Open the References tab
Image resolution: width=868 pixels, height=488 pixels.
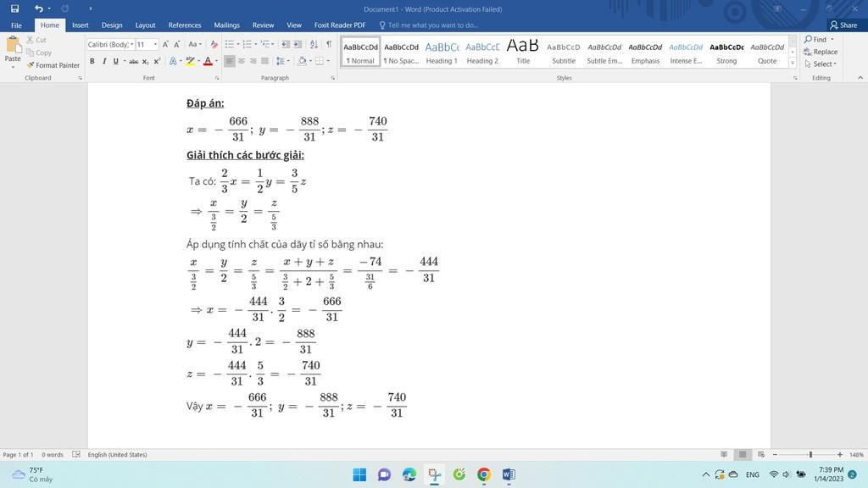pos(185,25)
